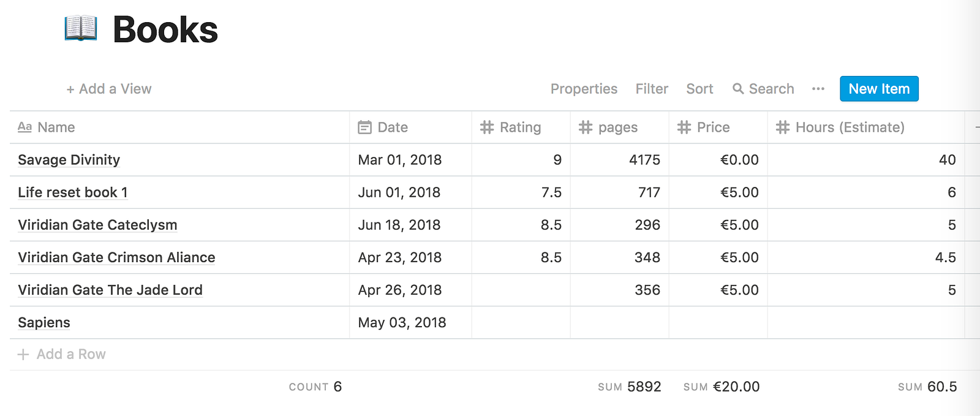Open the pages SUM calculation dropdown
Viewport: 980px width, 416px height.
point(629,387)
